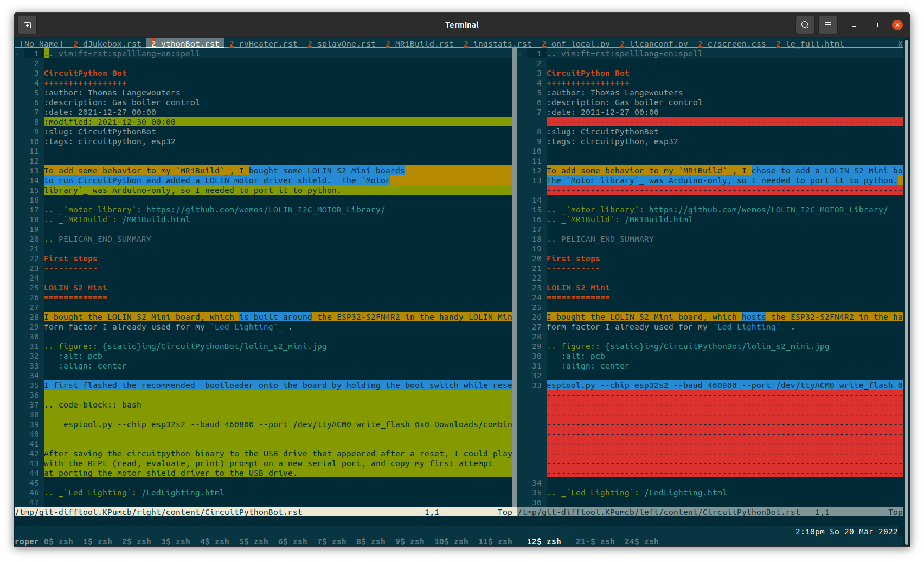The height and width of the screenshot is (562, 924).
Task: Click the motor library GitHub URL in right pane
Action: coord(768,210)
